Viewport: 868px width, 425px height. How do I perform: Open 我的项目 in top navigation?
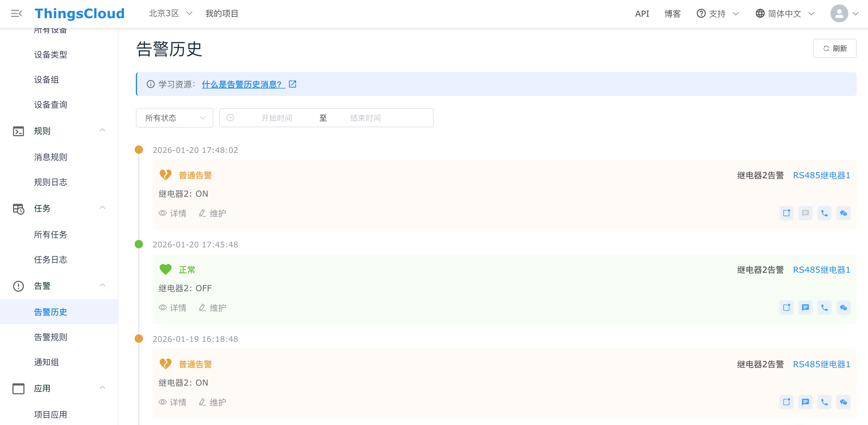pyautogui.click(x=222, y=13)
